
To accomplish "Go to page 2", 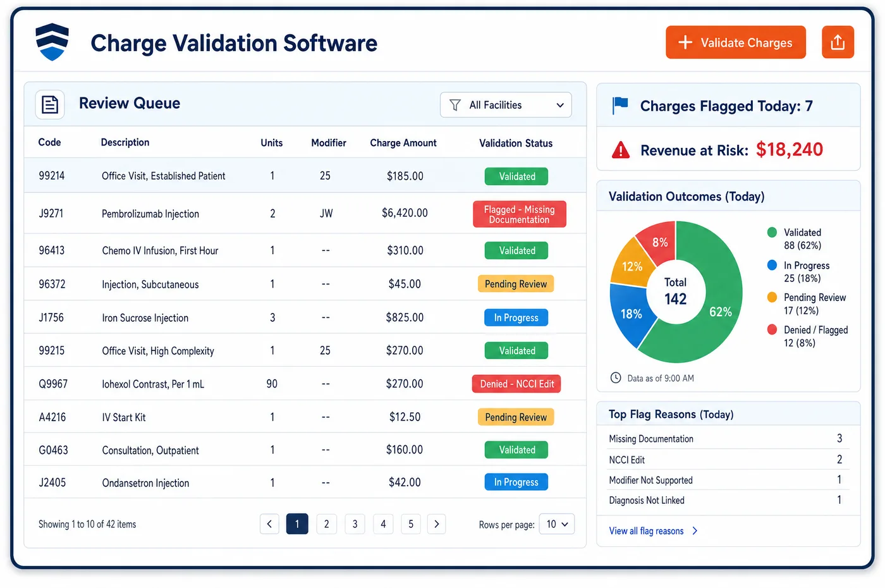I will point(326,524).
